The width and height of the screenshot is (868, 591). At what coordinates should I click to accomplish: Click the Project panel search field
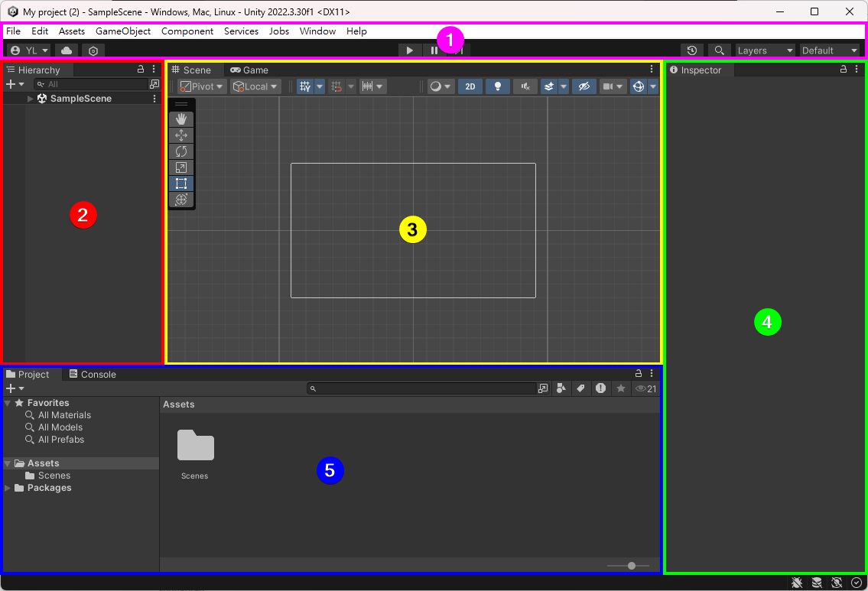point(424,388)
